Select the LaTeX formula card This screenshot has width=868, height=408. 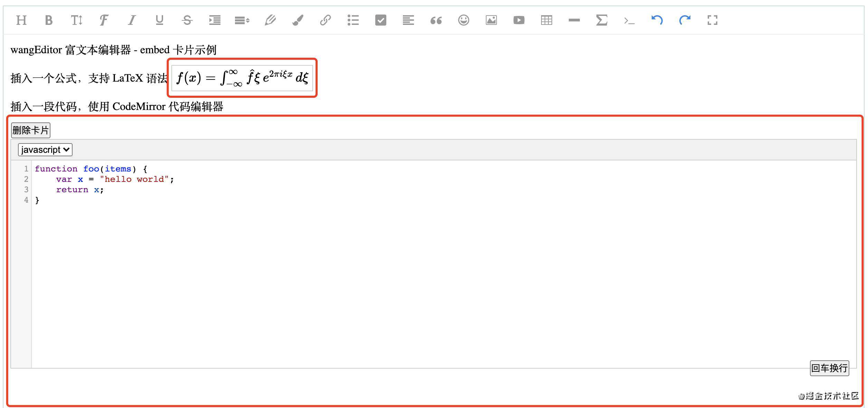point(242,78)
